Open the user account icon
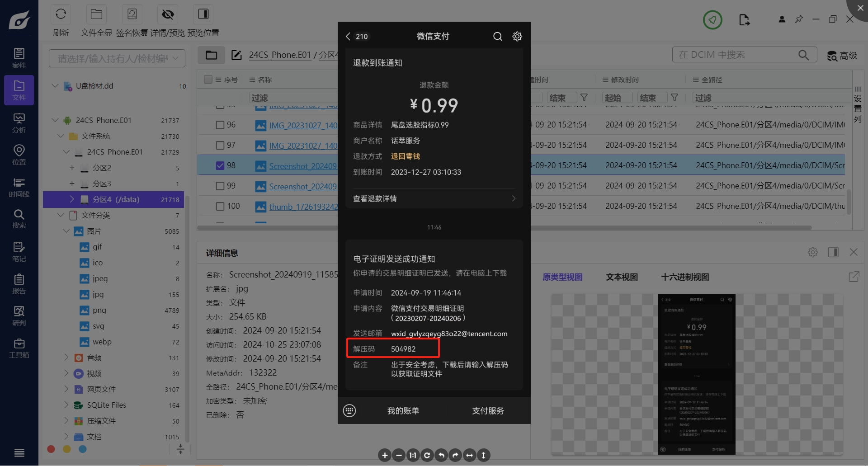868x466 pixels. 782,19
